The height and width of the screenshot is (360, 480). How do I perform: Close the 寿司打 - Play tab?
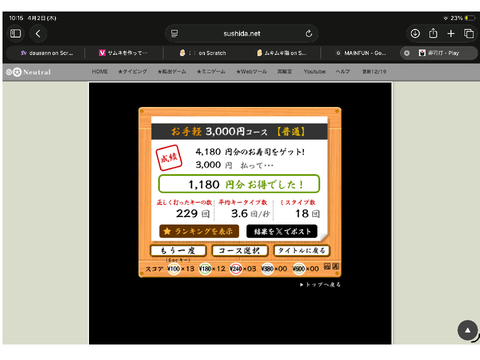click(x=407, y=53)
